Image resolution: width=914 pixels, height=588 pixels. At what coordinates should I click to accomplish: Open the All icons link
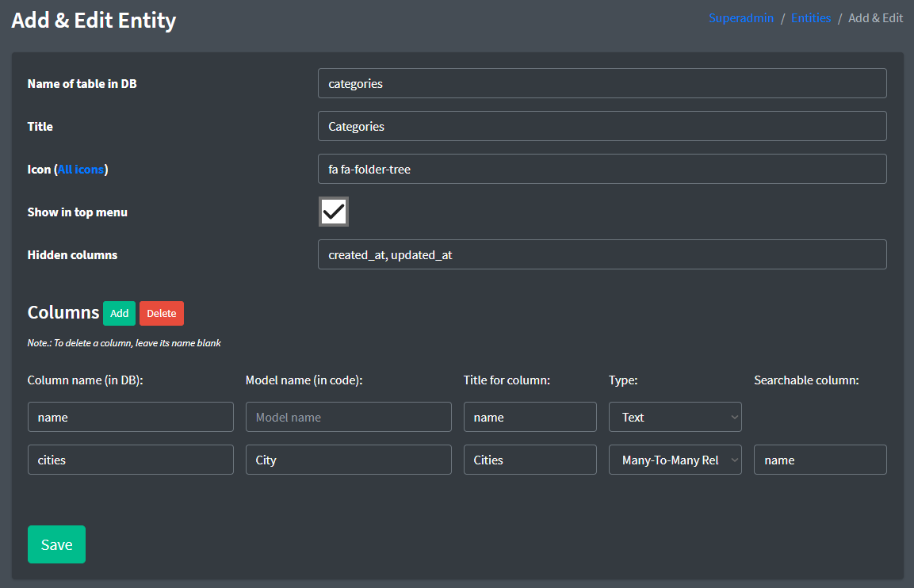81,170
